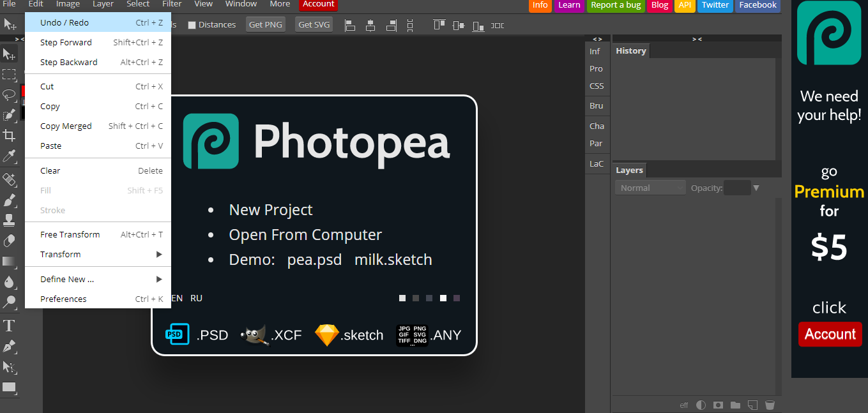Open the Normal blend mode dropdown

point(650,188)
